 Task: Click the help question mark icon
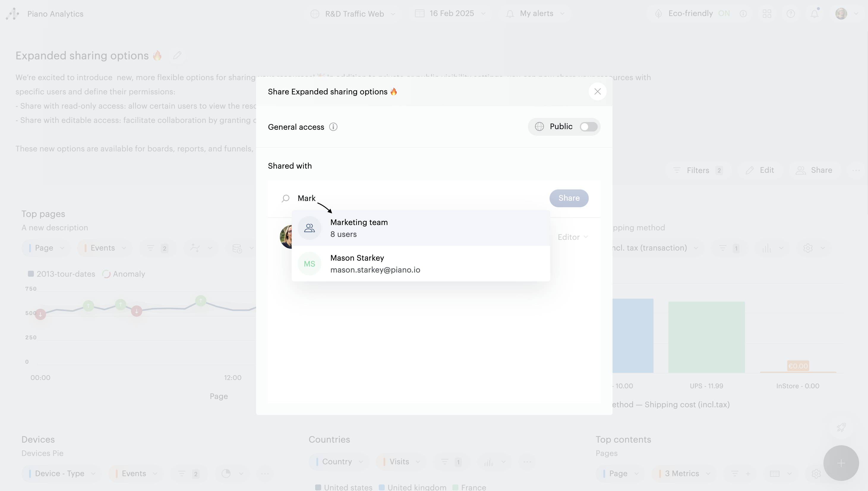tap(790, 14)
